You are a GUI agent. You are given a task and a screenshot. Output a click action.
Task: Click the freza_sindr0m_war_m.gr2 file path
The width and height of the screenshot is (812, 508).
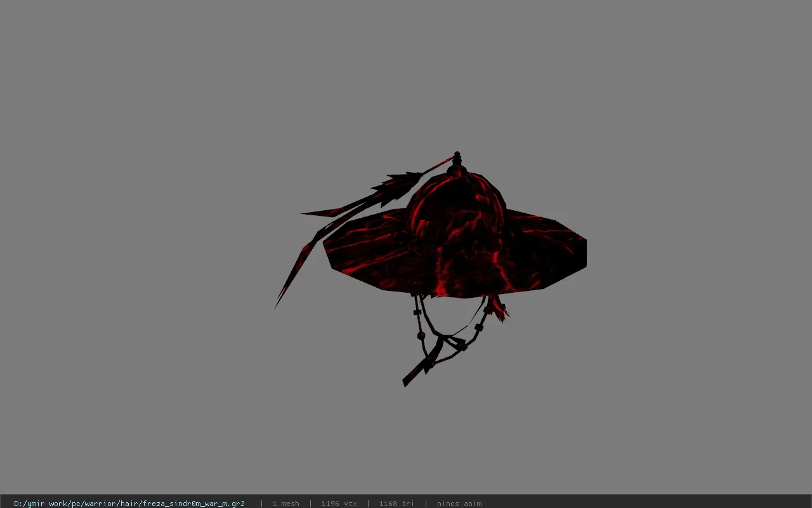click(x=129, y=504)
